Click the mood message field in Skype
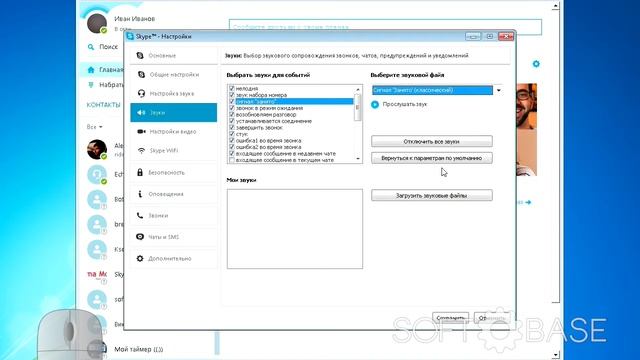 tap(385, 27)
